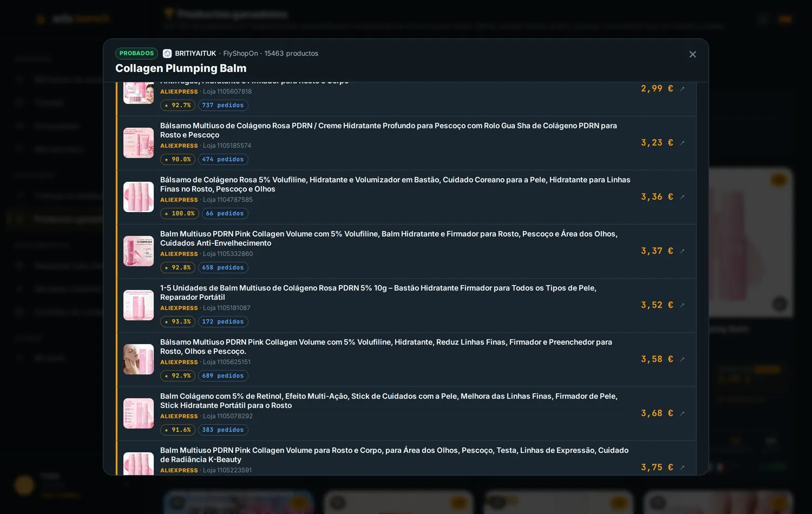
Task: Click the '15463 productos' count in header
Action: [x=291, y=54]
